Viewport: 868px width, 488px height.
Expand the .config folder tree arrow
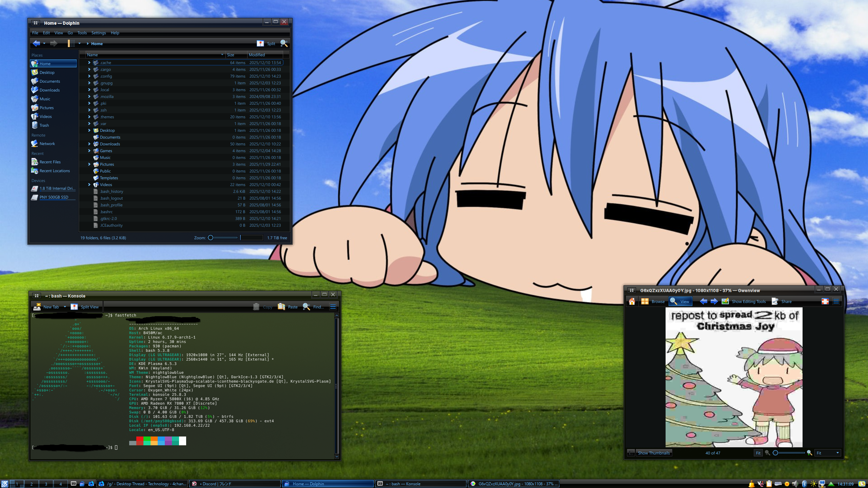[89, 76]
